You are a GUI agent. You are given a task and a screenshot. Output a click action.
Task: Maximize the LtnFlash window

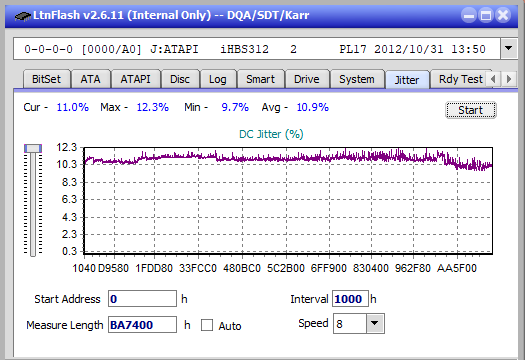[486, 15]
